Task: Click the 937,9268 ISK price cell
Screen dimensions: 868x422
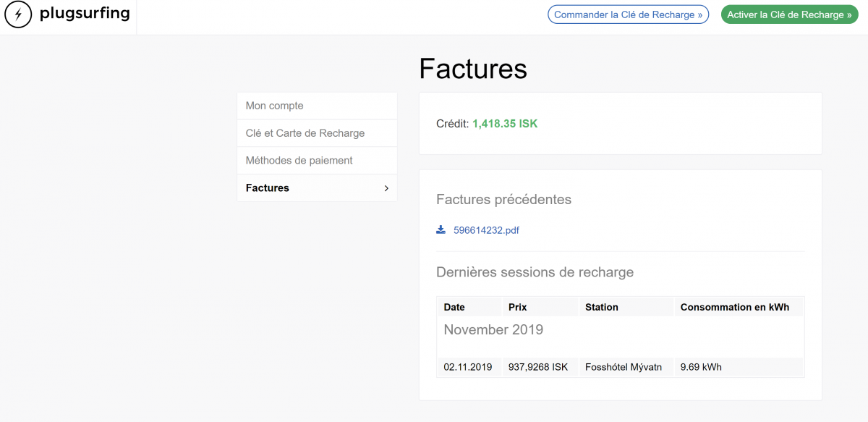Action: [538, 367]
